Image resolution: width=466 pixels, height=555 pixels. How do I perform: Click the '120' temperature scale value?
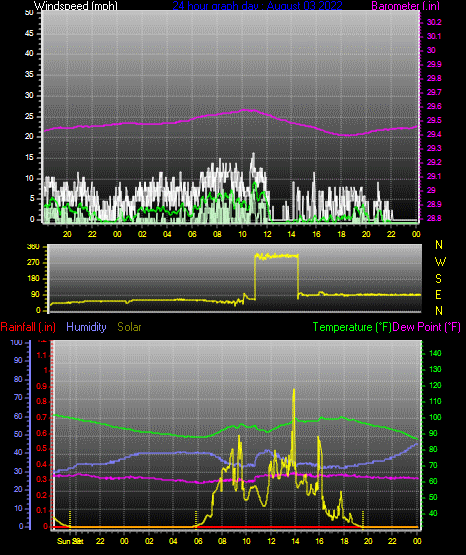tap(435, 385)
